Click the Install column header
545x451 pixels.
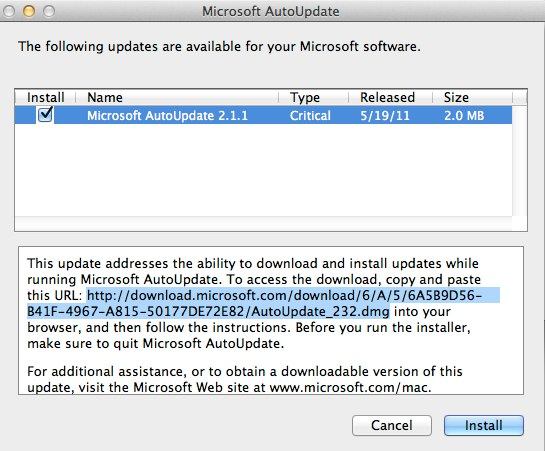point(46,97)
